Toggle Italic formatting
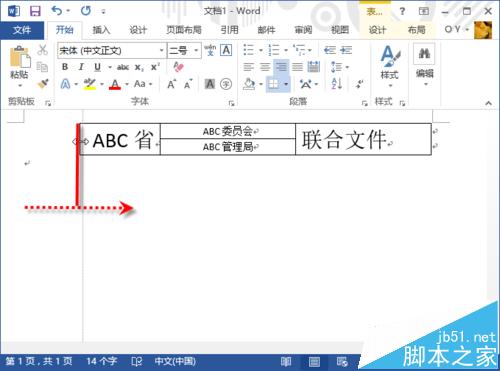The height and width of the screenshot is (371, 500). pyautogui.click(x=81, y=67)
